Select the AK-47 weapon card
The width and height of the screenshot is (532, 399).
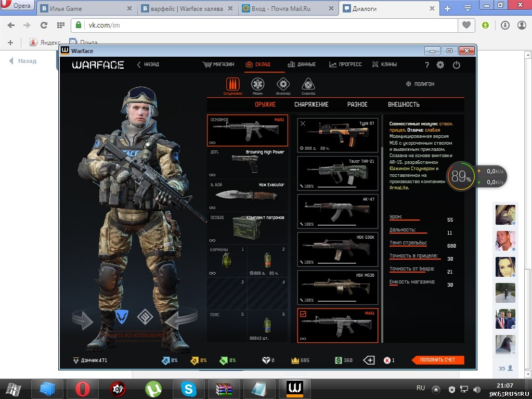click(x=338, y=211)
